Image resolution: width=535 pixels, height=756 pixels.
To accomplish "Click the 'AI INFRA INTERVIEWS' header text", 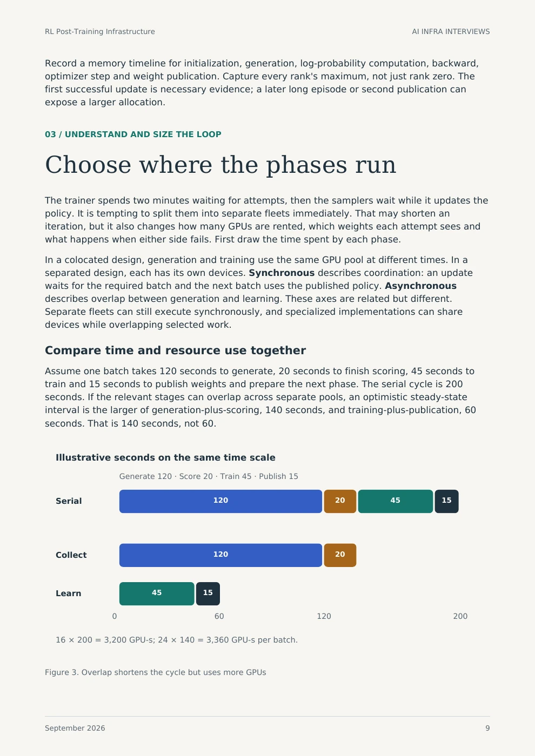I will click(451, 32).
